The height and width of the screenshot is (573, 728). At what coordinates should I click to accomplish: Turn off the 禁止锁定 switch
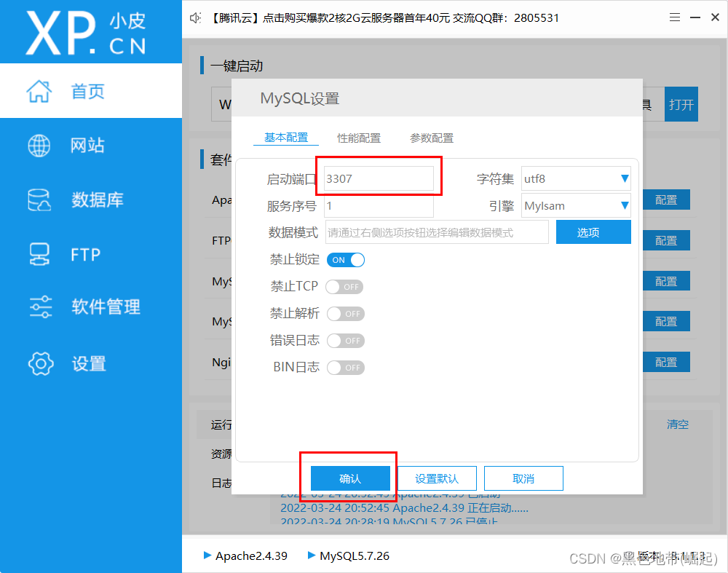point(345,260)
